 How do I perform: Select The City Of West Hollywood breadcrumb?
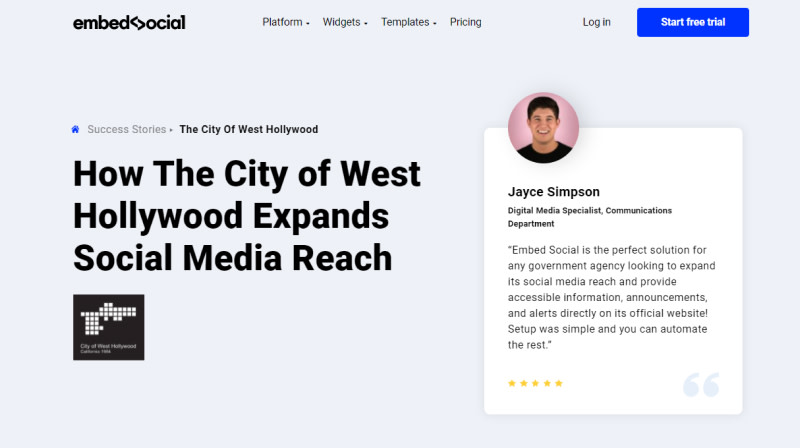248,130
